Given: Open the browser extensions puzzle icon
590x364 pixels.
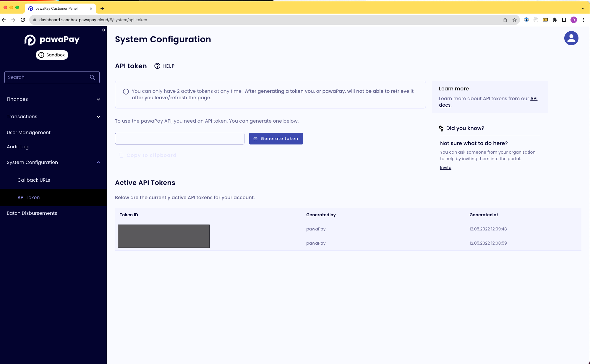Looking at the screenshot, I should point(555,20).
